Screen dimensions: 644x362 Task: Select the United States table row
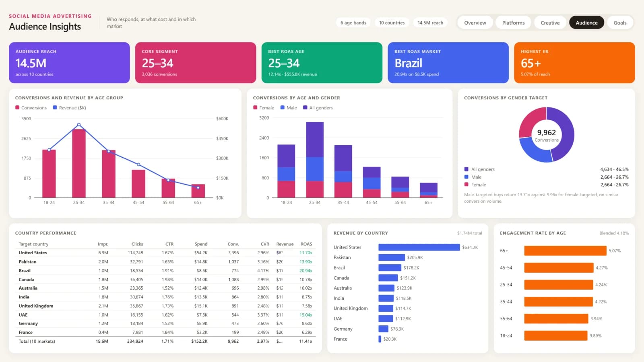[165, 253]
